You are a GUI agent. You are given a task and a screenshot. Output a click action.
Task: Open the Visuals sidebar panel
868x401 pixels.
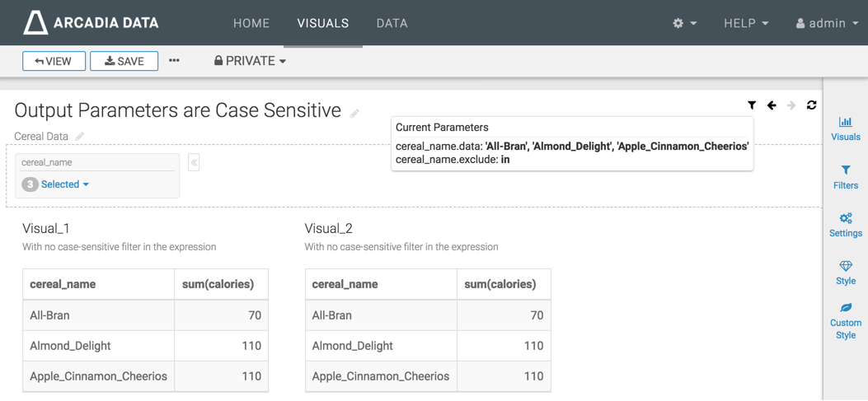(x=845, y=128)
